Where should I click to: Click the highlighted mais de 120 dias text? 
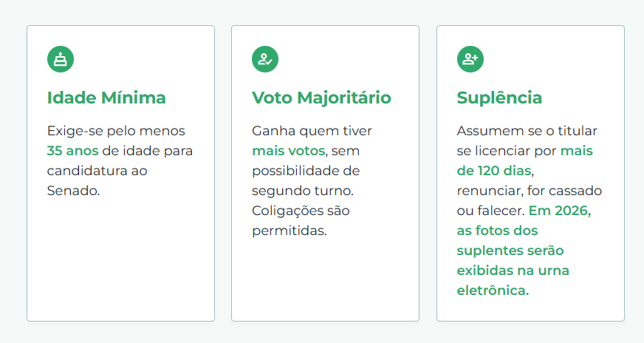525,160
